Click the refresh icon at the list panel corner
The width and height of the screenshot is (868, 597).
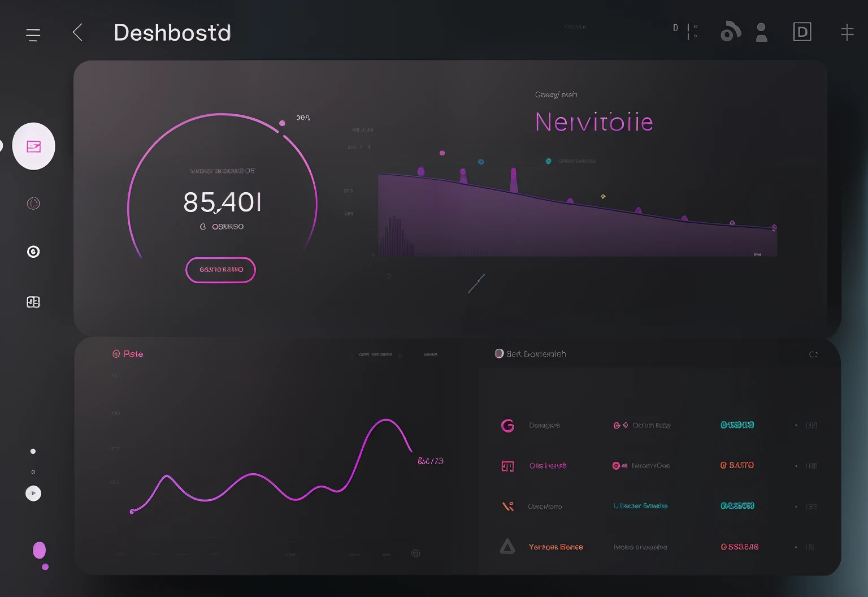pos(813,354)
